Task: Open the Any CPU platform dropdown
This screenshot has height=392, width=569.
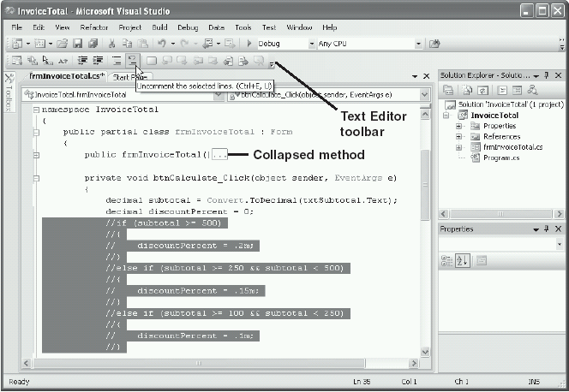Action: [418, 44]
